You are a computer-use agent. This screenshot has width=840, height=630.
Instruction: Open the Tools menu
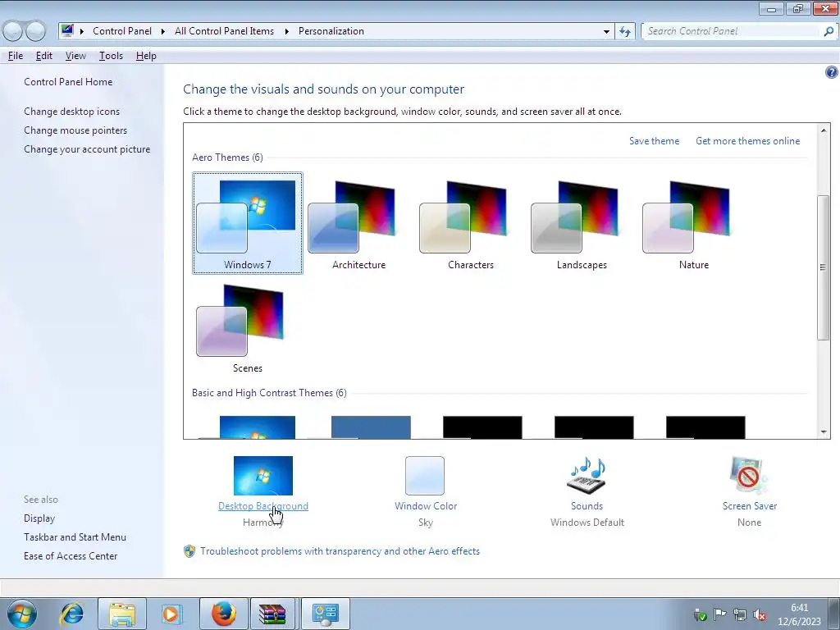(x=111, y=56)
